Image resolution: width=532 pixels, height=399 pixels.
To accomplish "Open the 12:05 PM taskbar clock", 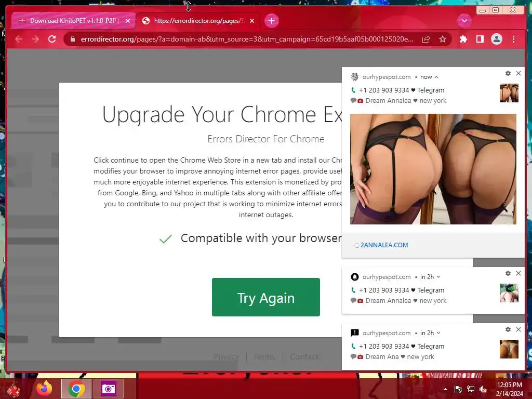I will (x=509, y=389).
